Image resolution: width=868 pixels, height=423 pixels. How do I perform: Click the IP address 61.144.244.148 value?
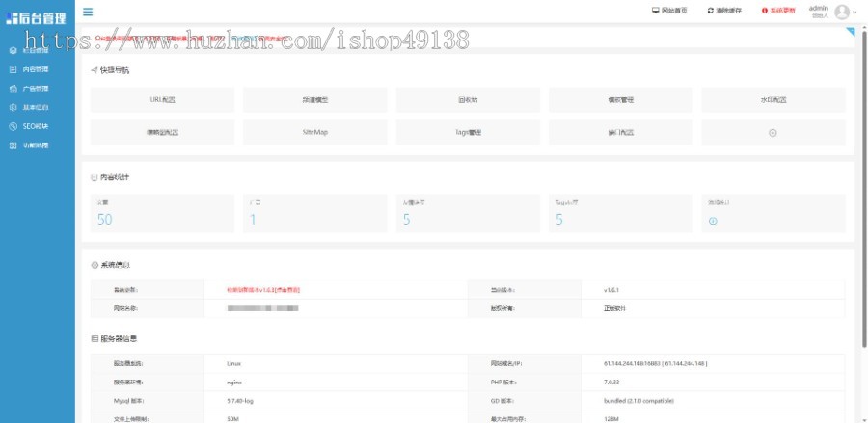click(656, 364)
